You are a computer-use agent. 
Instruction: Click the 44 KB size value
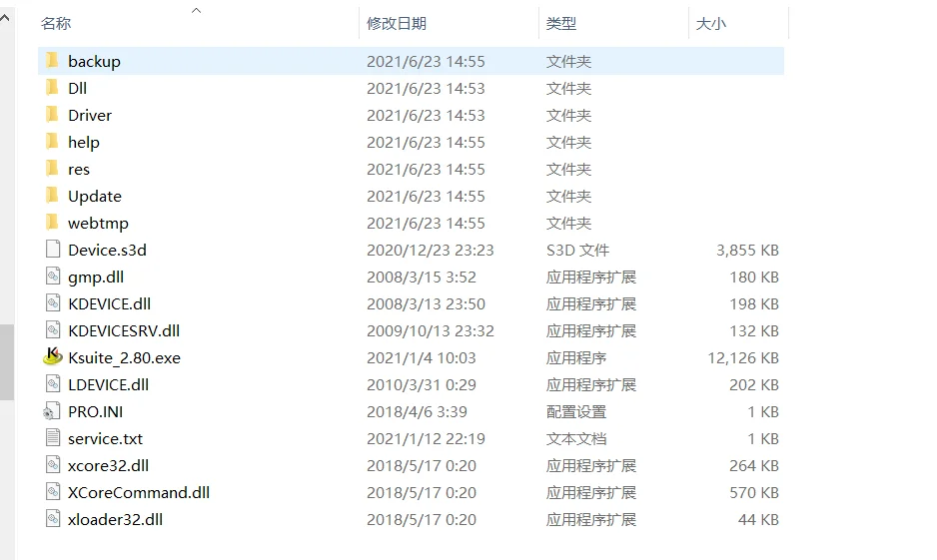tap(758, 519)
